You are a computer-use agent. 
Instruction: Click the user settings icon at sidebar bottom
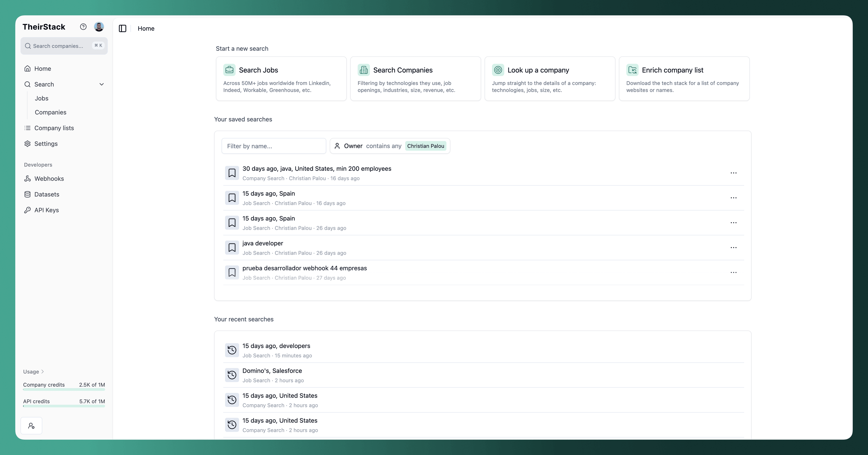(x=31, y=426)
